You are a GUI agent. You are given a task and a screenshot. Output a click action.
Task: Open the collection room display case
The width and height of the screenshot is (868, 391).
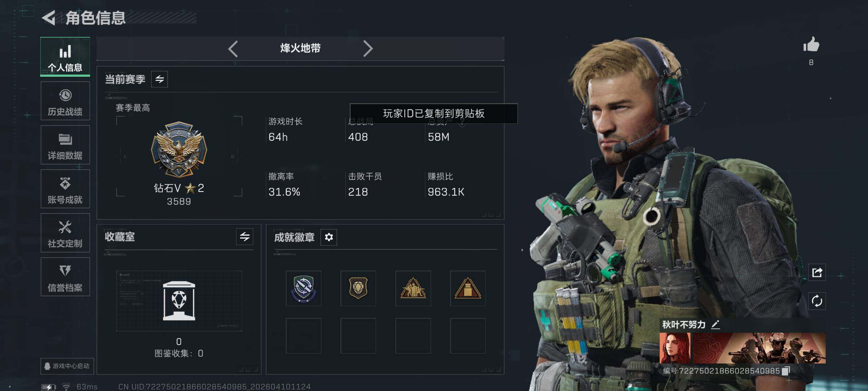(x=179, y=301)
